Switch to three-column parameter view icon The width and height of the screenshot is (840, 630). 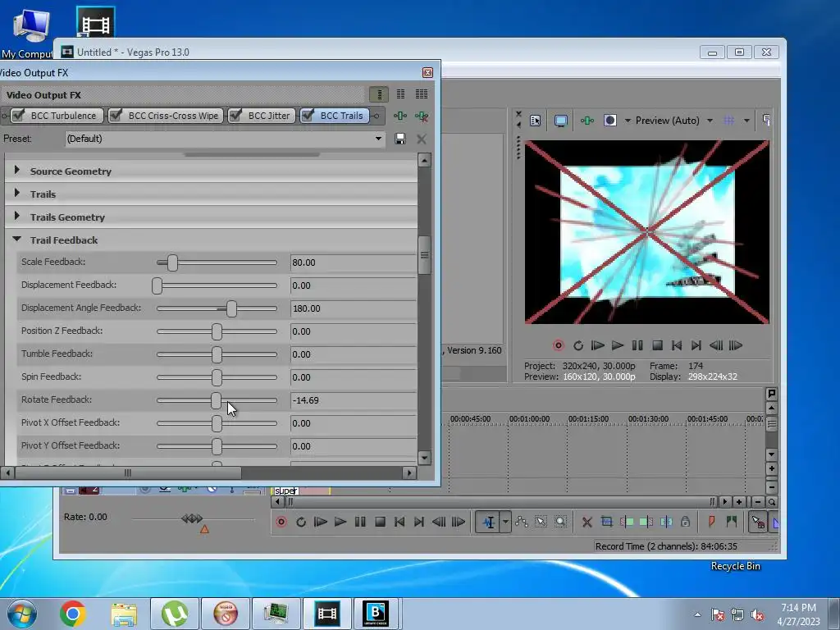click(422, 94)
